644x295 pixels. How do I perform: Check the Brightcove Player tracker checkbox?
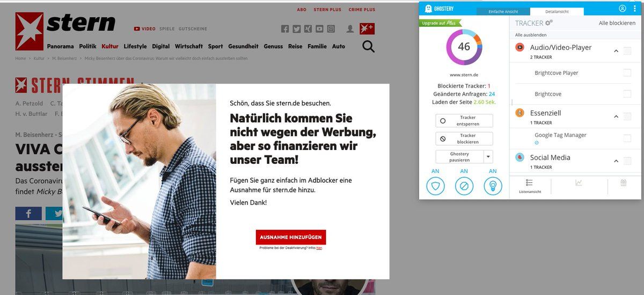click(x=627, y=73)
